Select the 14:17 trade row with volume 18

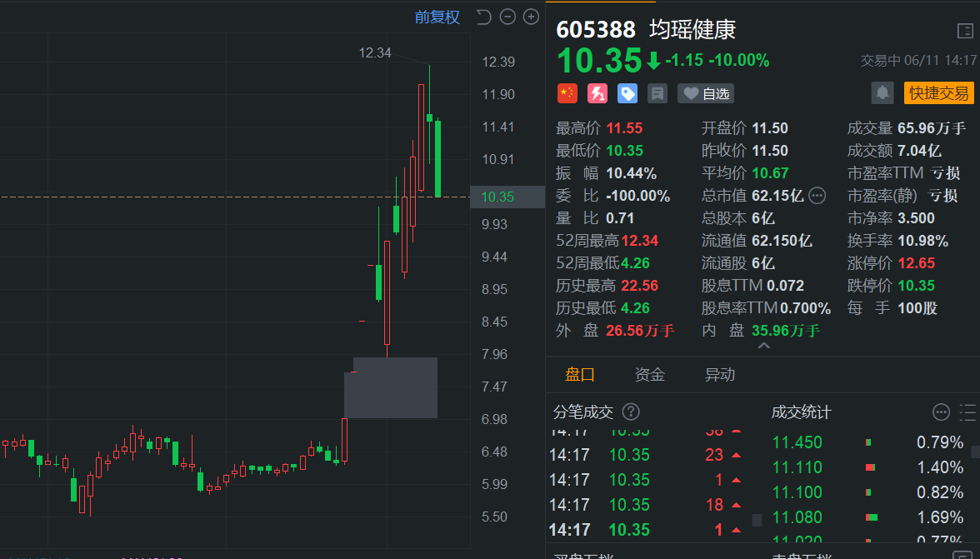pyautogui.click(x=646, y=505)
